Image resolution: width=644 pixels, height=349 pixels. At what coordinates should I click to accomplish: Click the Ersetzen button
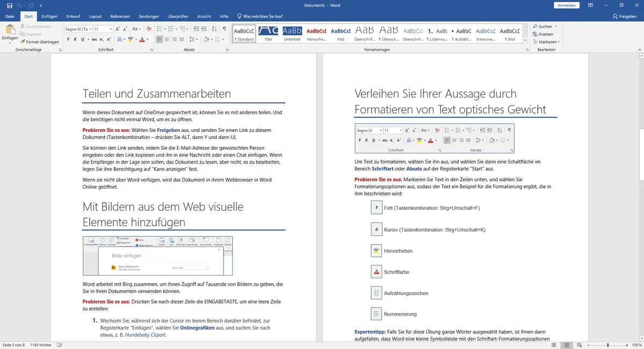(x=543, y=34)
